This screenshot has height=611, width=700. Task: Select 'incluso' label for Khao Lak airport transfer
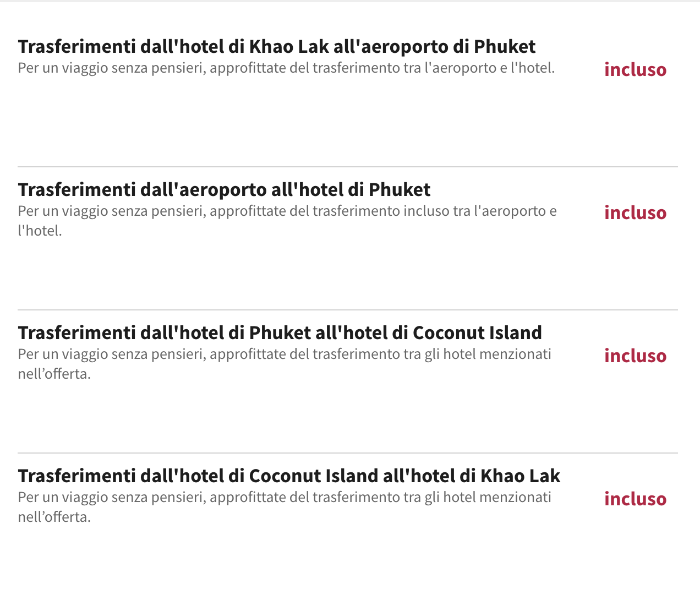pyautogui.click(x=636, y=70)
